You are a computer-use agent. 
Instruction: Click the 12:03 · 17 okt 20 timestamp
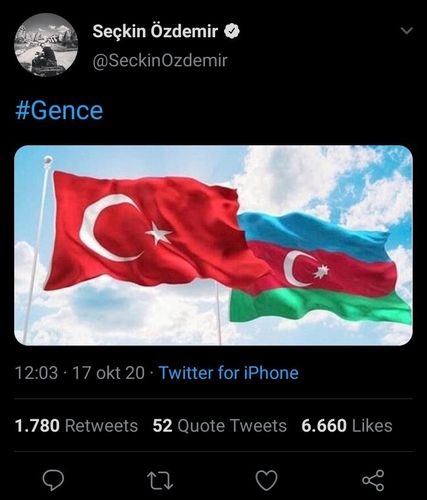pos(80,372)
